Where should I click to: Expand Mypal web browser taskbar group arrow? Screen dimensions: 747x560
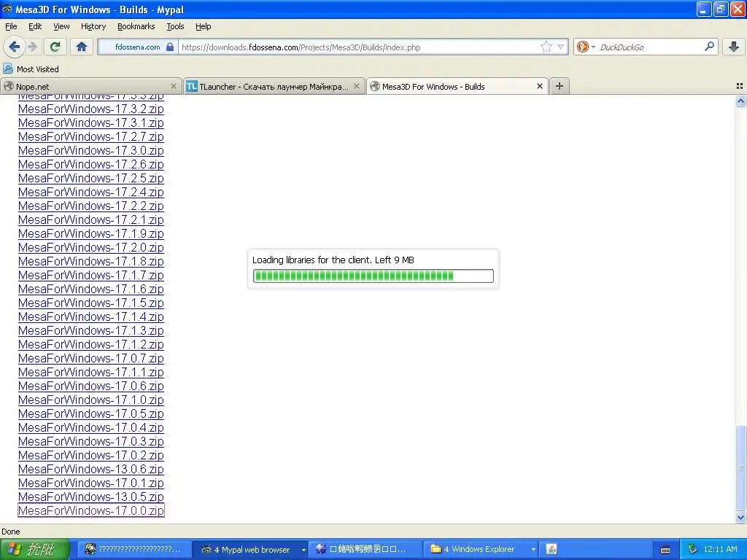point(303,550)
